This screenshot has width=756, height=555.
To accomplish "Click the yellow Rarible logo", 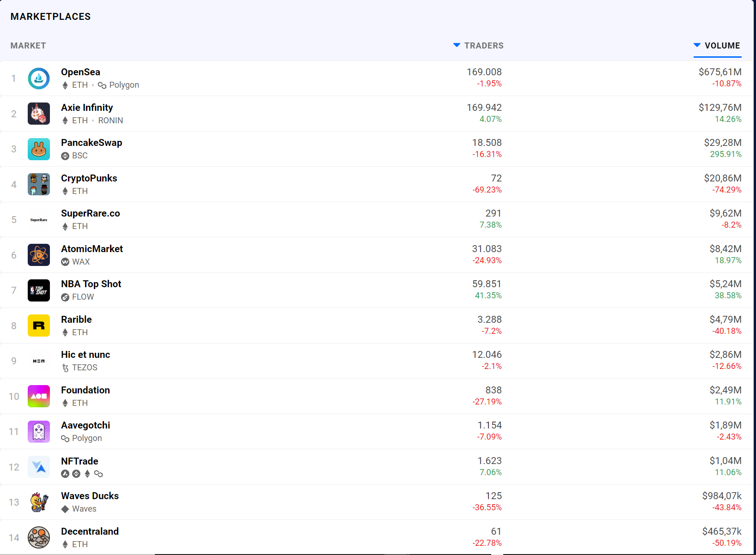I will pos(39,326).
